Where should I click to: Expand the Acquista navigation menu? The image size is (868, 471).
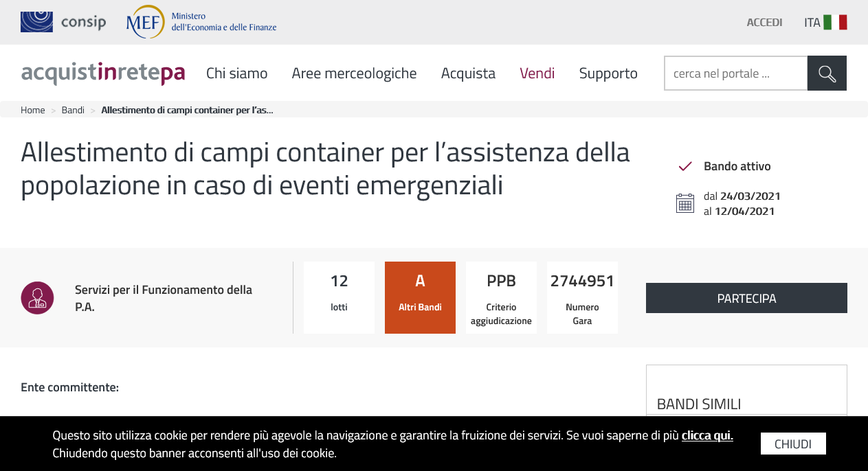(468, 73)
